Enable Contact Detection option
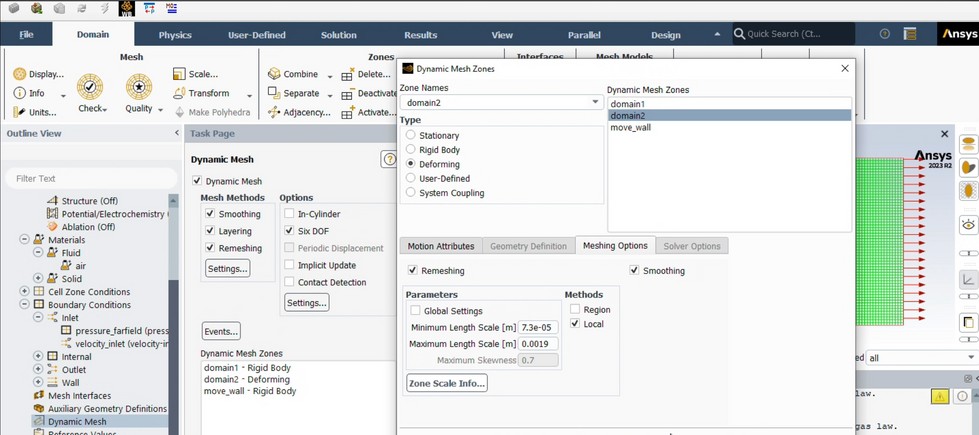Viewport: 979px width, 435px height. (289, 282)
